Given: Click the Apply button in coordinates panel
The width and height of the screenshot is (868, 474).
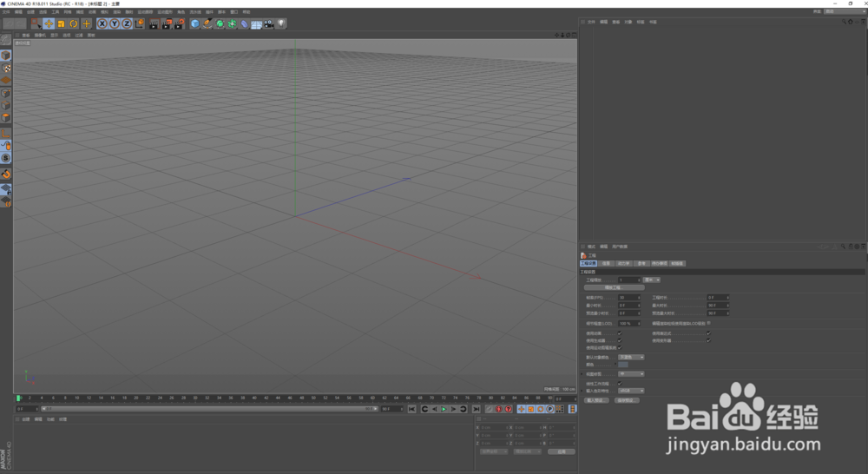Looking at the screenshot, I should tap(562, 451).
